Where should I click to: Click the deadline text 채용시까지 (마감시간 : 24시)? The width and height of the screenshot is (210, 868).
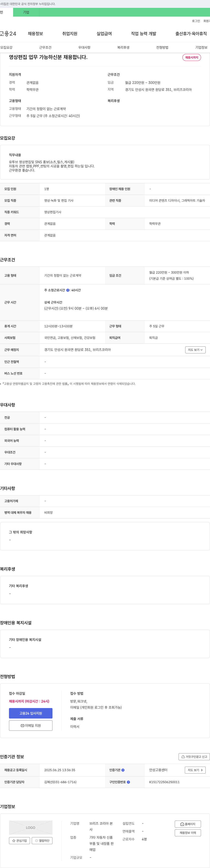click(29, 701)
